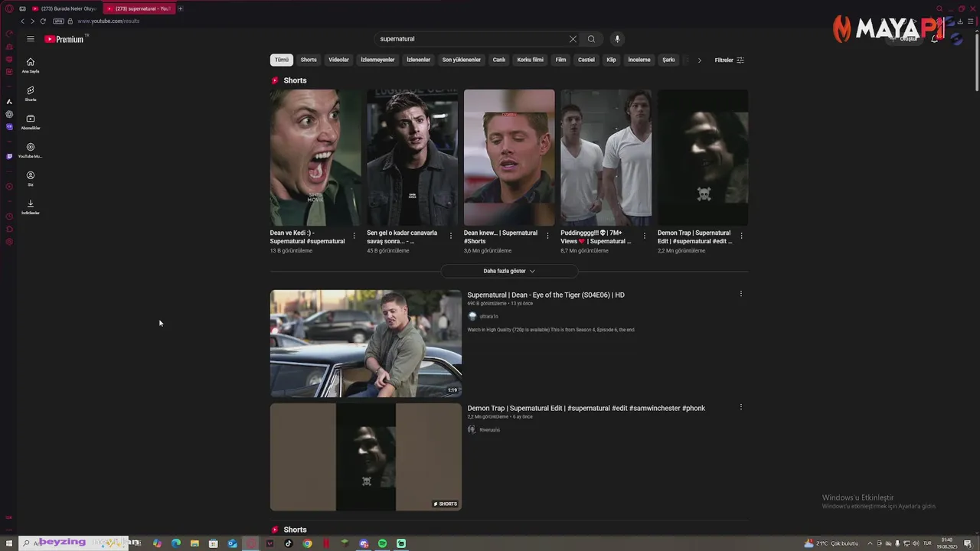Open Eye of the Tiger video title link
Viewport: 980px width, 551px height.
pos(546,295)
